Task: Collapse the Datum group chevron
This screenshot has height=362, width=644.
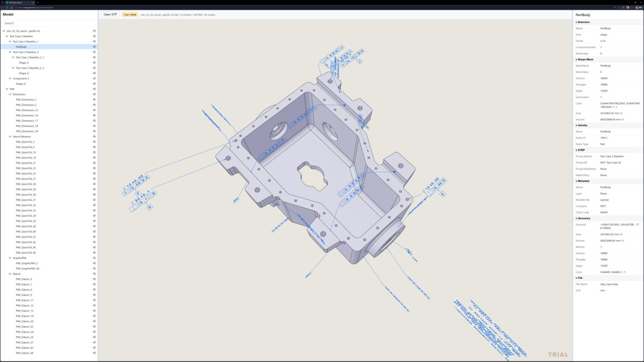Action: 10,274
